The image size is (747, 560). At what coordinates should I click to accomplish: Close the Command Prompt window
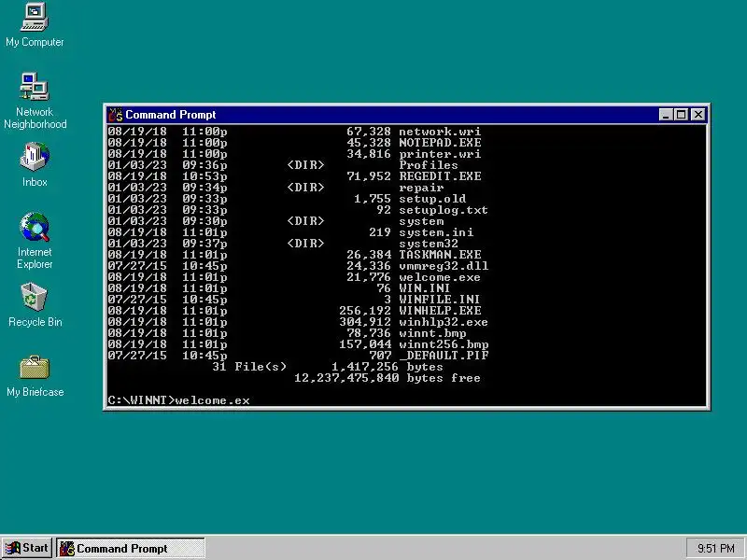[x=698, y=115]
